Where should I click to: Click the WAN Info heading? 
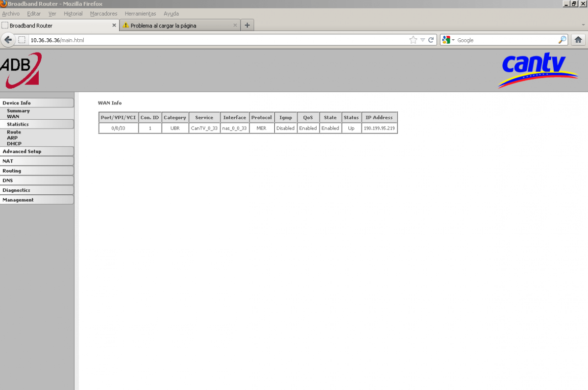110,103
